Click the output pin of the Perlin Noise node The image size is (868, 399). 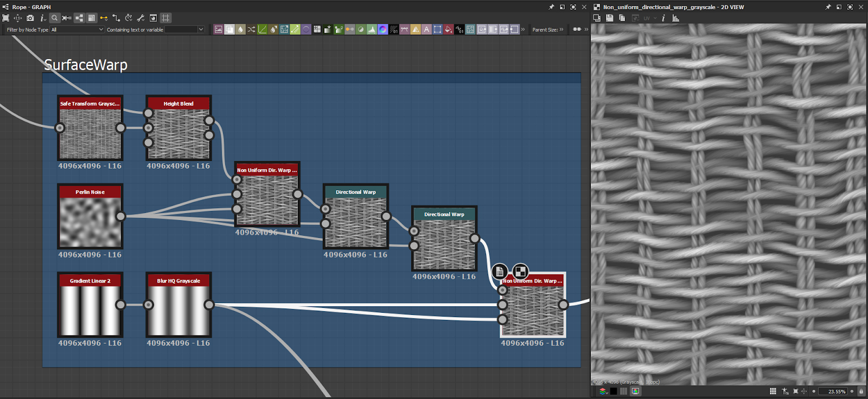(120, 216)
